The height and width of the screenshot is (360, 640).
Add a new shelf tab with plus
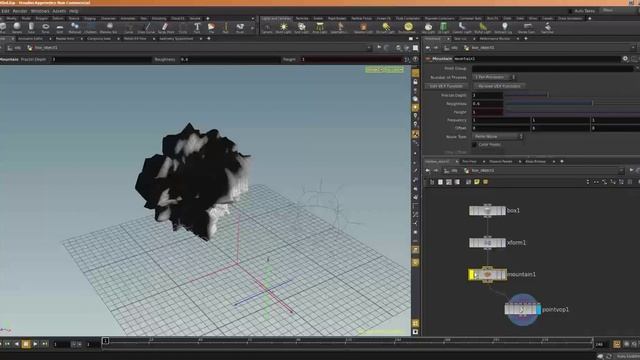pos(208,18)
